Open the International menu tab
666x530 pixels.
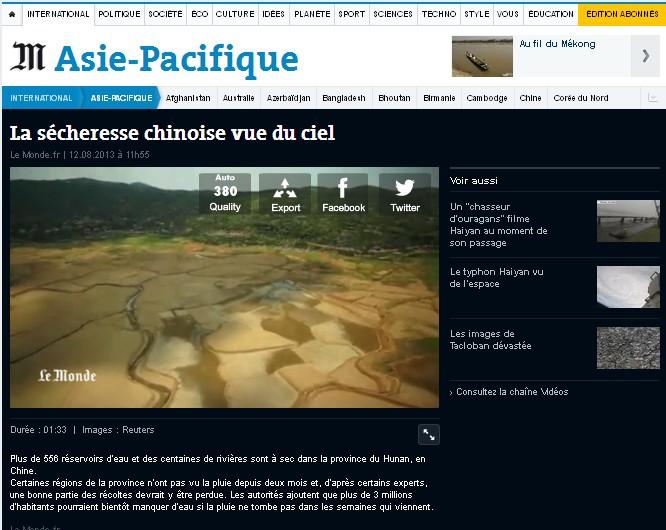(x=58, y=14)
